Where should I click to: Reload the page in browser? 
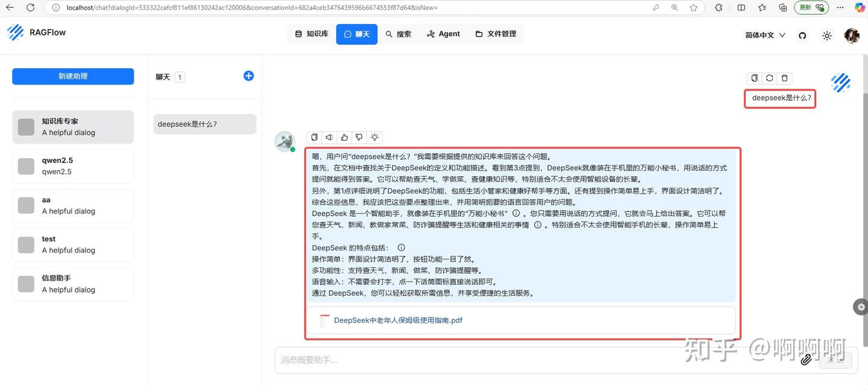(30, 8)
